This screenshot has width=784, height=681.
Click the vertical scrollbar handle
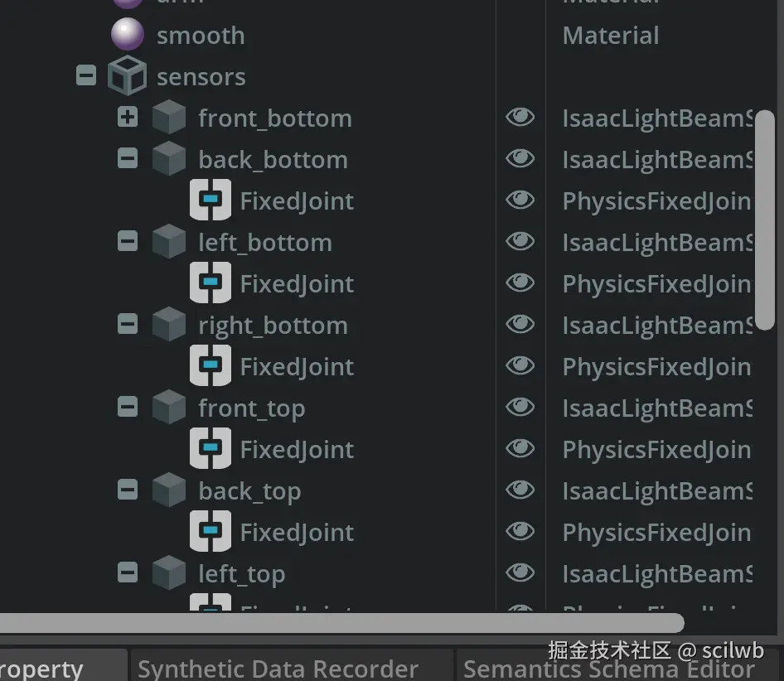click(x=765, y=220)
